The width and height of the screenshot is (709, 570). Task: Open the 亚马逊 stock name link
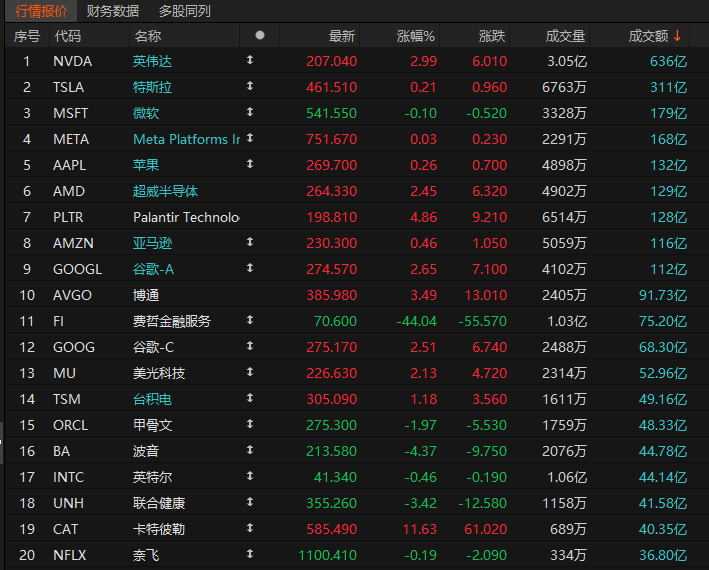152,243
